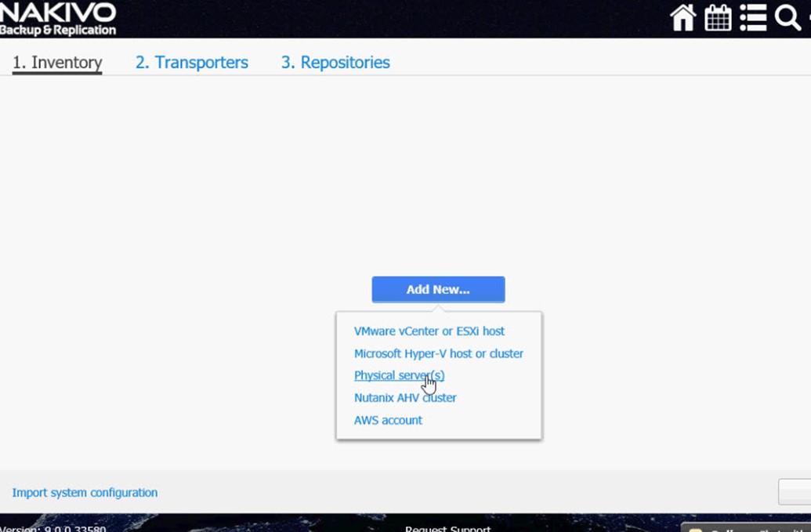Click the version number text in footer

tap(53, 528)
